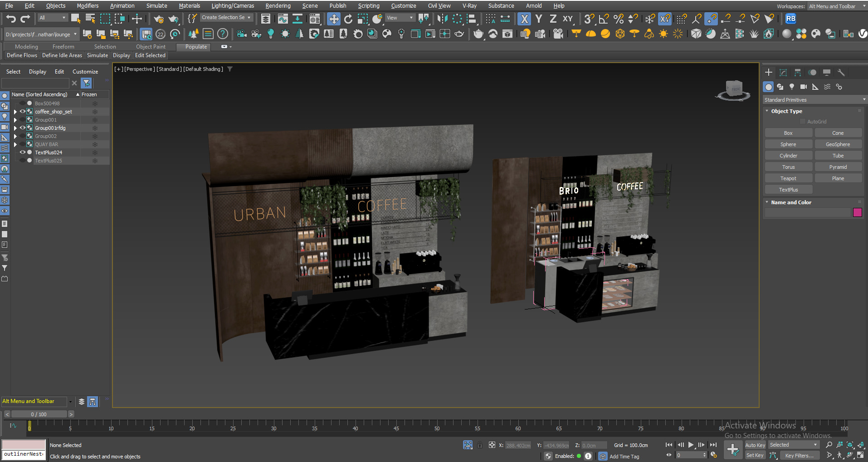Click the TextPlus button
Image resolution: width=868 pixels, height=462 pixels.
788,190
